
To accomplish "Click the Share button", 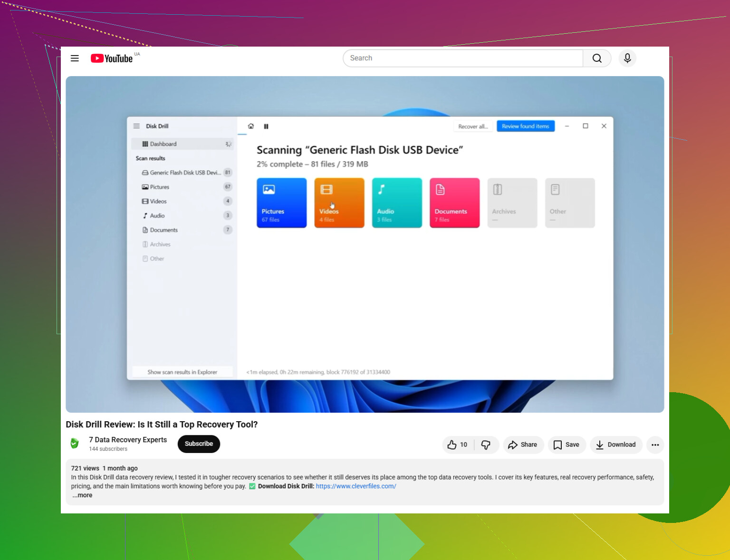I will pos(523,445).
